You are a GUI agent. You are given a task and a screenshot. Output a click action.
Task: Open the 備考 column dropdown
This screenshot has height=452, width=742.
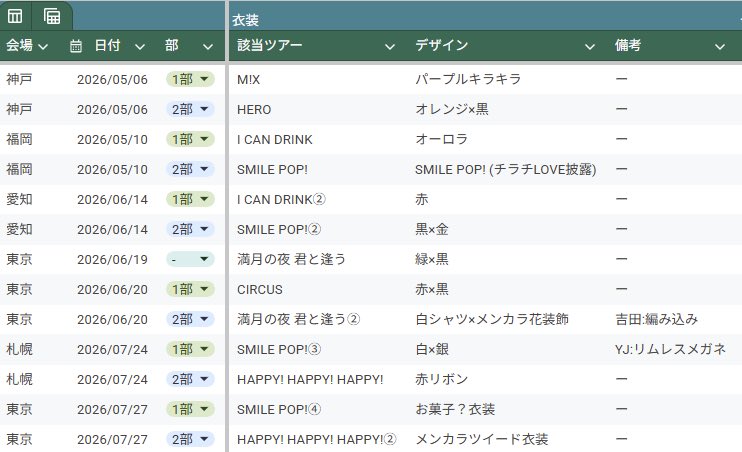coord(720,46)
